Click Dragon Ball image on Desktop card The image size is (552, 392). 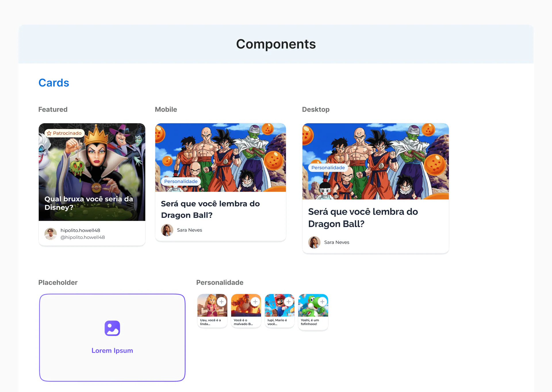point(375,161)
